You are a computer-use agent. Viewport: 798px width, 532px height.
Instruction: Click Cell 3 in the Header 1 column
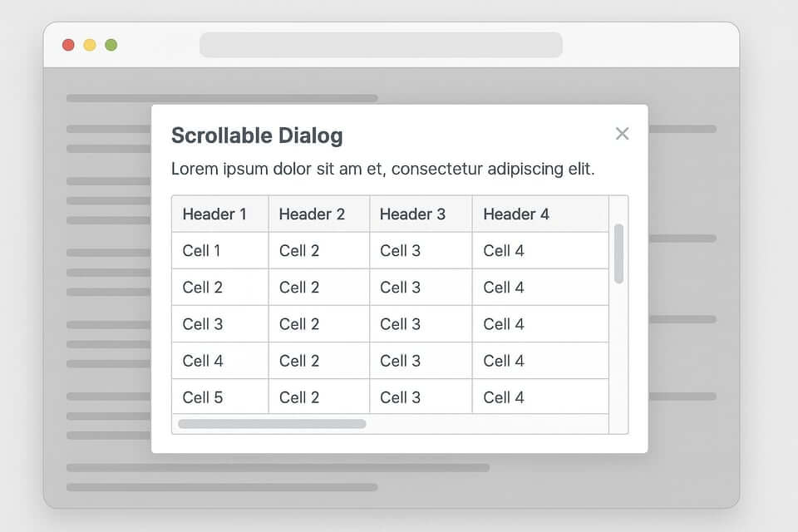tap(203, 324)
